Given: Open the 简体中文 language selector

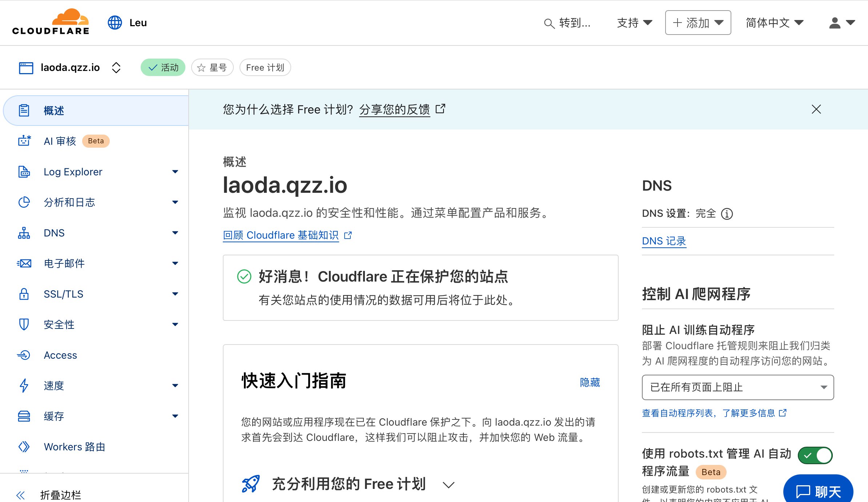Looking at the screenshot, I should click(x=775, y=23).
